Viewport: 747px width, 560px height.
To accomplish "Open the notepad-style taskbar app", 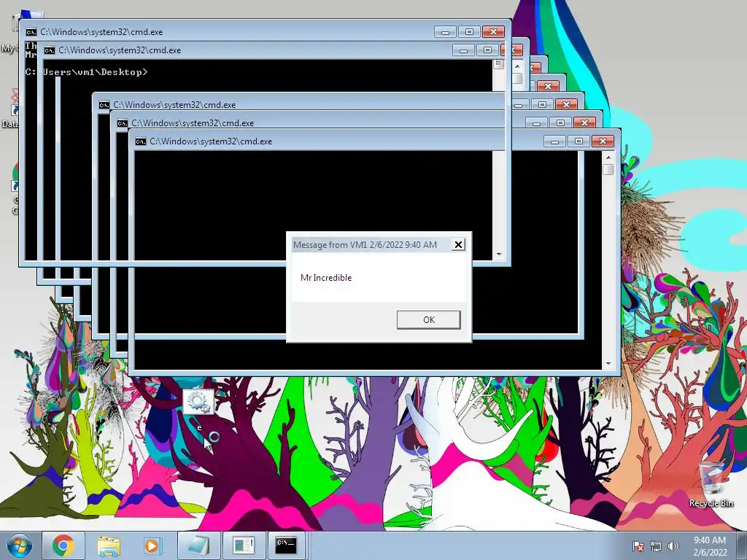I will pyautogui.click(x=198, y=545).
